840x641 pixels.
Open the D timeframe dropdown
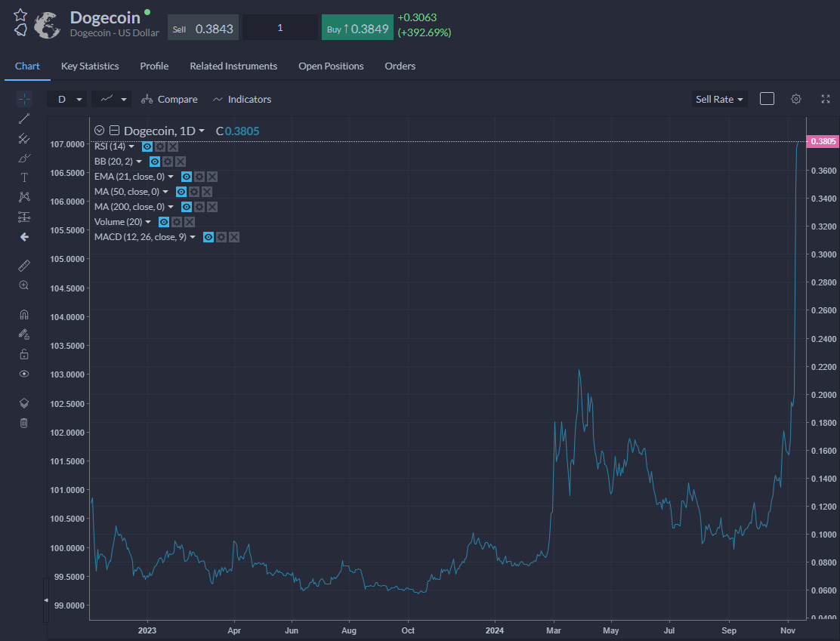66,99
